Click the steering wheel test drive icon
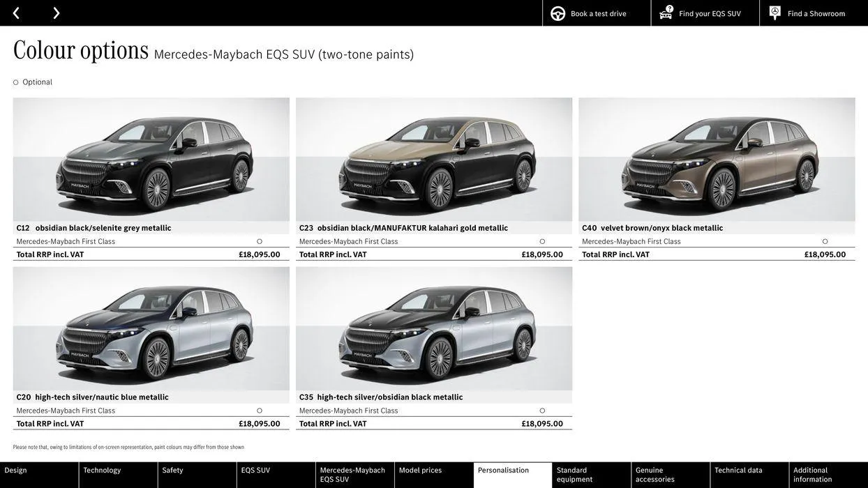The image size is (868, 488). (x=558, y=13)
